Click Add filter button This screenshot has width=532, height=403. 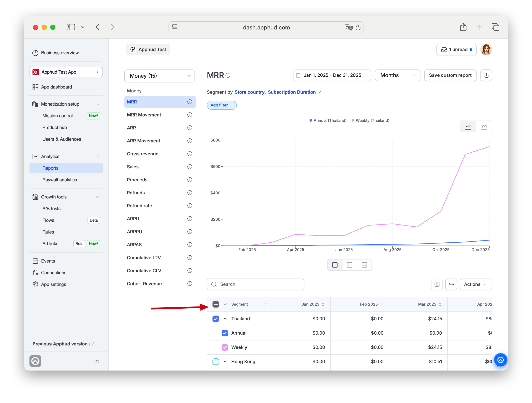tap(222, 105)
